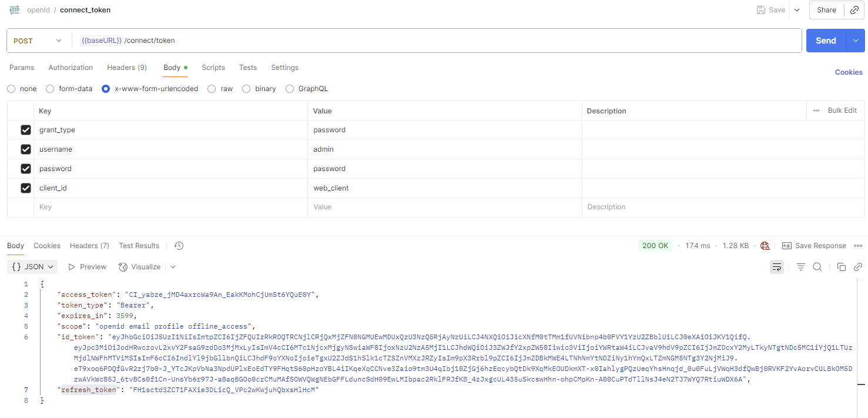
Task: Toggle word wrap icon in response viewer
Action: pos(777,267)
